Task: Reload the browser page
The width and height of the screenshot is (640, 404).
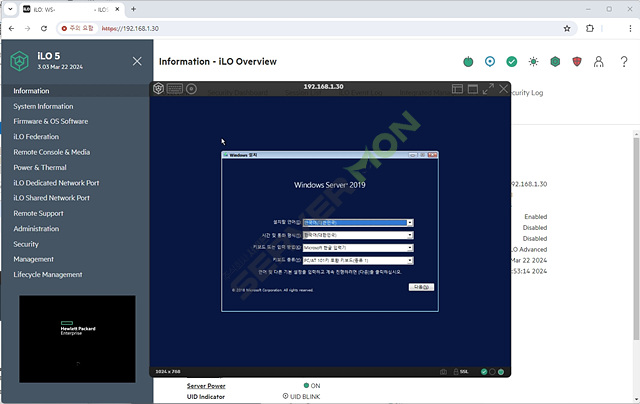Action: (x=44, y=29)
